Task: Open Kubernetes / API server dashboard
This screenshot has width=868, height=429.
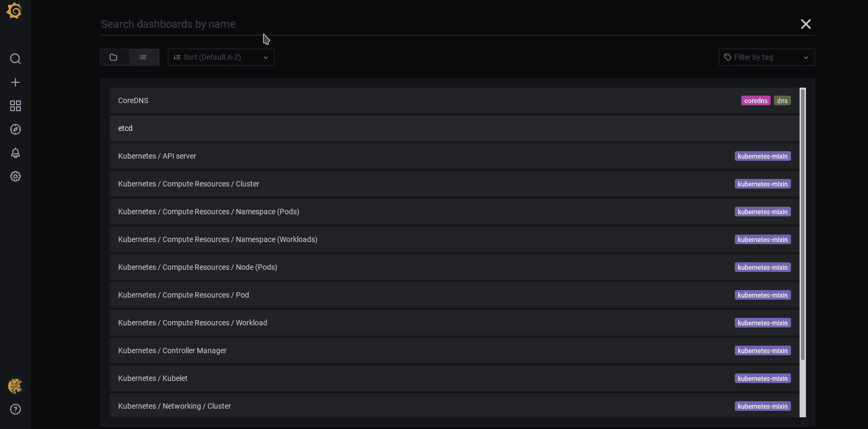Action: coord(454,156)
